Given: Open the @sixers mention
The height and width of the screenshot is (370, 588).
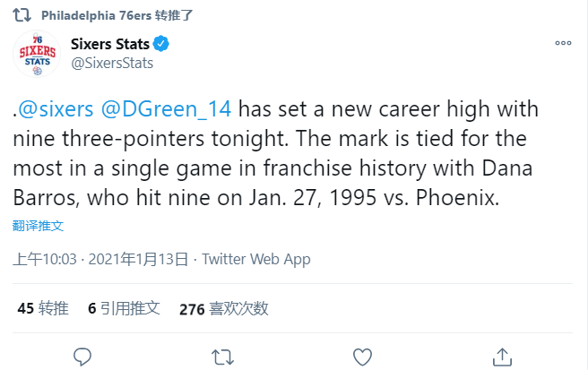Looking at the screenshot, I should coord(56,109).
